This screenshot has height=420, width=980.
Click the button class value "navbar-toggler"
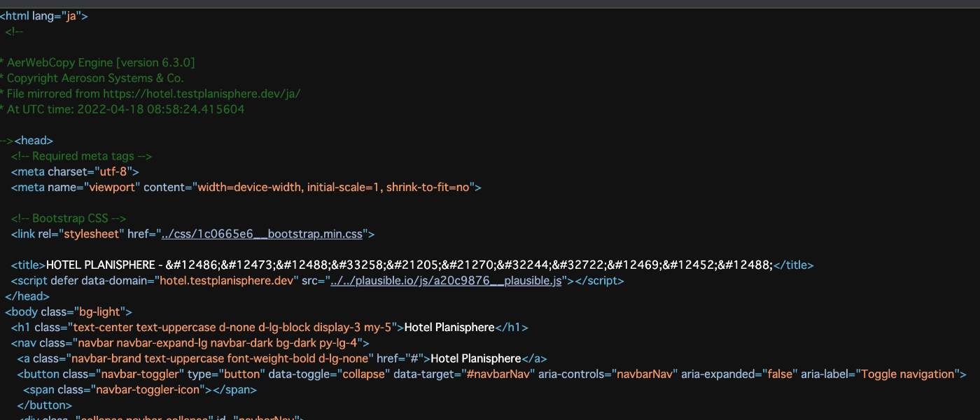(x=139, y=374)
